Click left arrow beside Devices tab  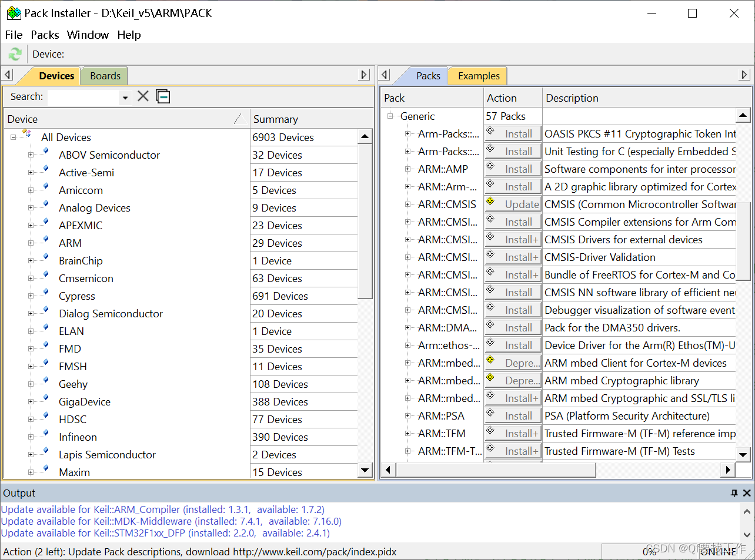tap(8, 75)
